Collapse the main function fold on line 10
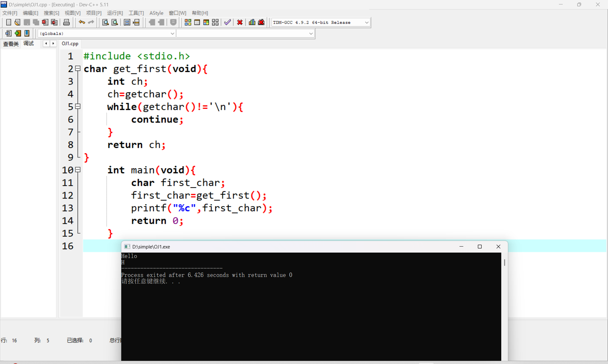Viewport: 608px width, 364px height. [x=78, y=170]
